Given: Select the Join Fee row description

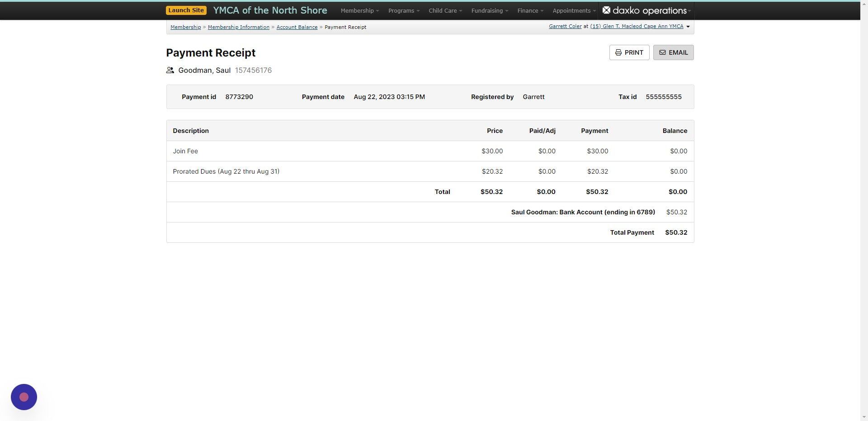Looking at the screenshot, I should [185, 151].
